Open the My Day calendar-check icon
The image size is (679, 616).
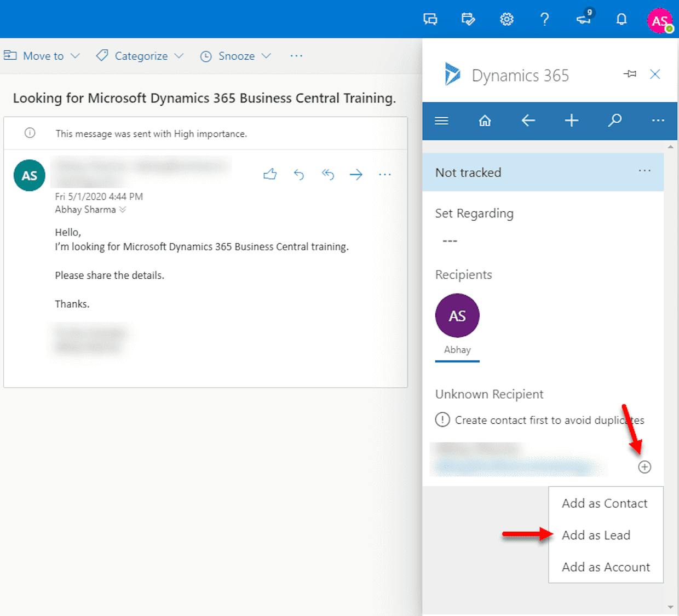468,20
